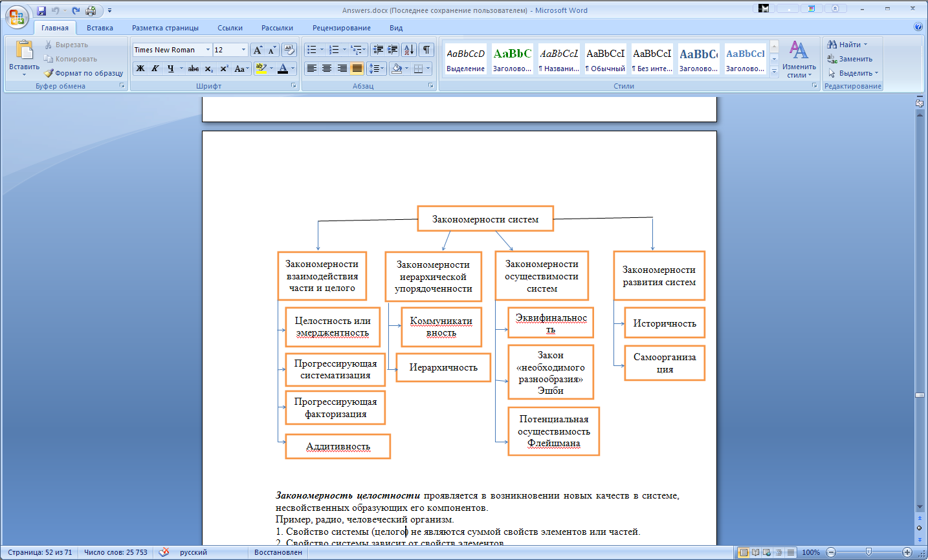Decrease paragraph indent
The image size is (928, 560).
pos(378,50)
